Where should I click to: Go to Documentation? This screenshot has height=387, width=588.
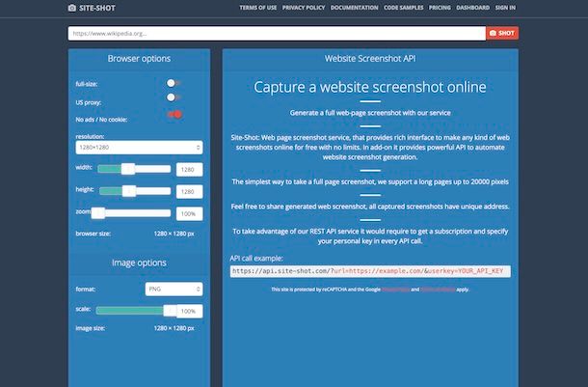tap(354, 8)
